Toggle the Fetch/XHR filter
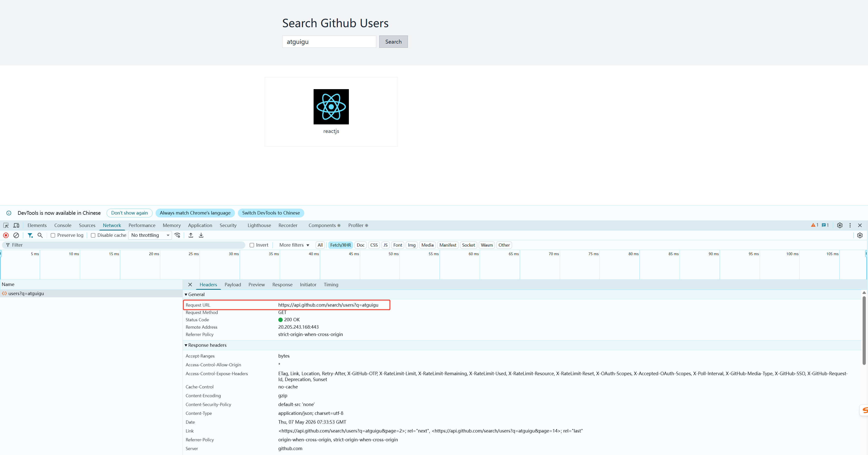868x455 pixels. coord(340,245)
